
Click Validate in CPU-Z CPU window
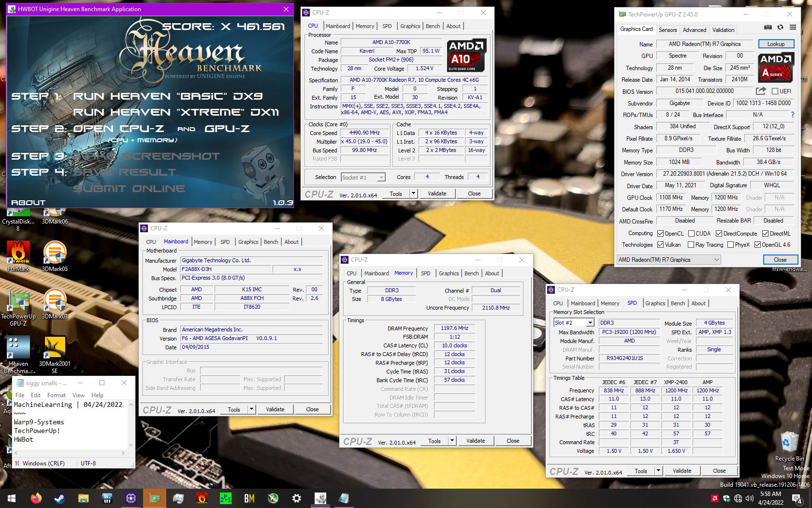click(437, 194)
